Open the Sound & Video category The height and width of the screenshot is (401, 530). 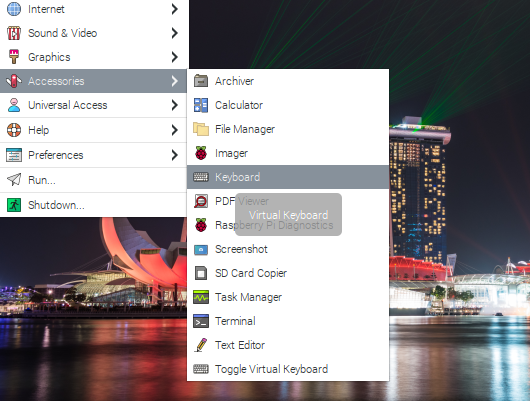(93, 33)
